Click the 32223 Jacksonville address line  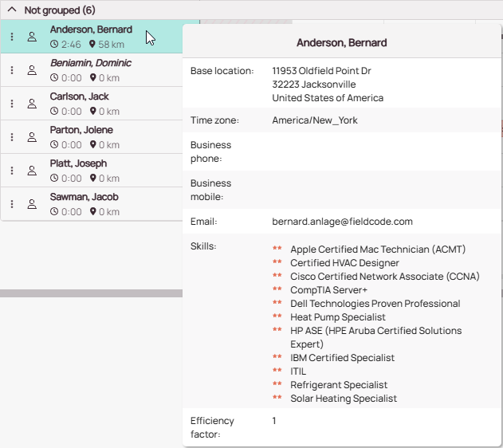pos(314,84)
